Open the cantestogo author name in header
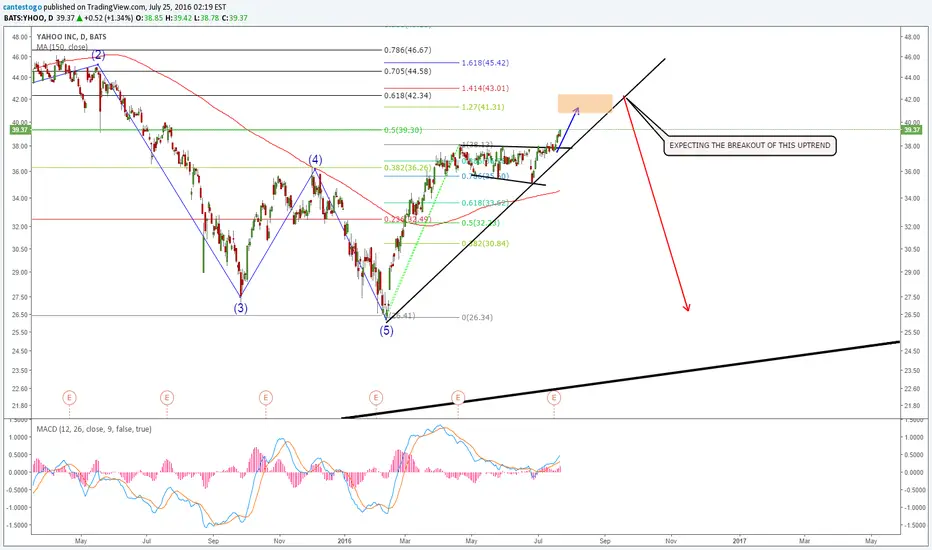 point(23,7)
